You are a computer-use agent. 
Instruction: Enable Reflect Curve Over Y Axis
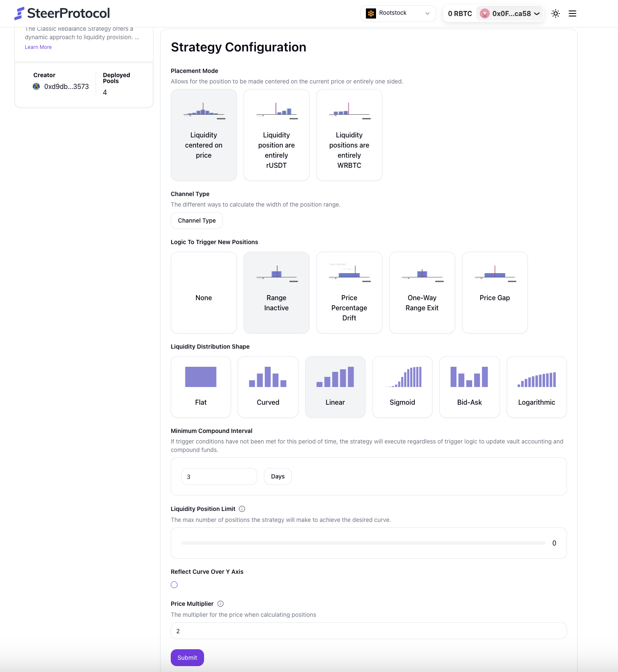tap(174, 585)
